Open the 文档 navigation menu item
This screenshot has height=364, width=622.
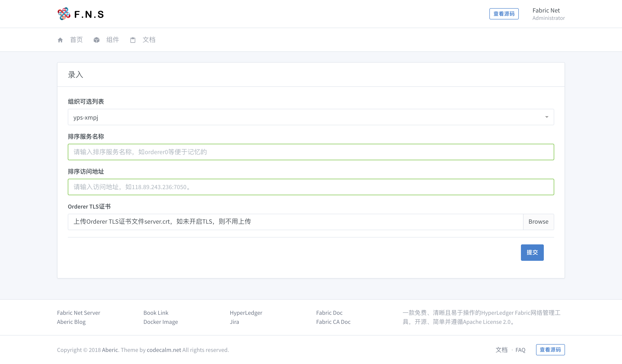coord(149,40)
